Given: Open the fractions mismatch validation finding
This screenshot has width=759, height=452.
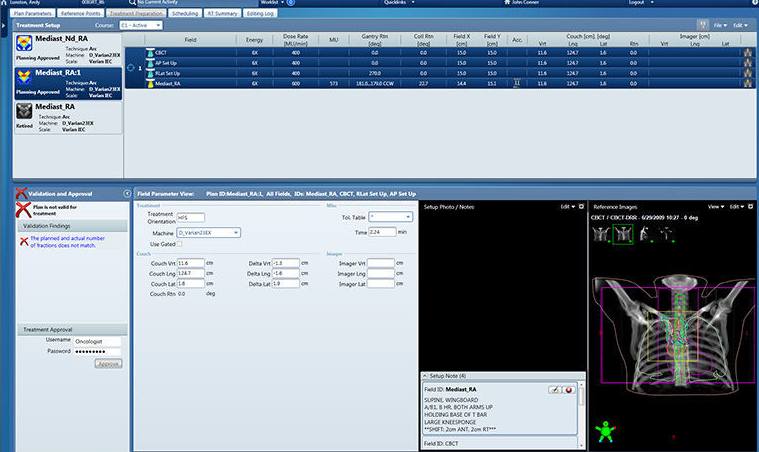Looking at the screenshot, I should point(67,241).
